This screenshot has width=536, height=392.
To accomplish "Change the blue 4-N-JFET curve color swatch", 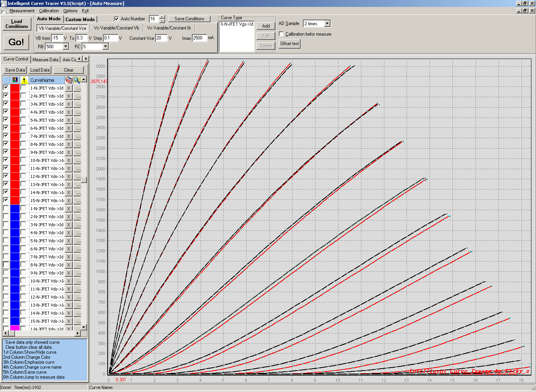I will coord(15,233).
